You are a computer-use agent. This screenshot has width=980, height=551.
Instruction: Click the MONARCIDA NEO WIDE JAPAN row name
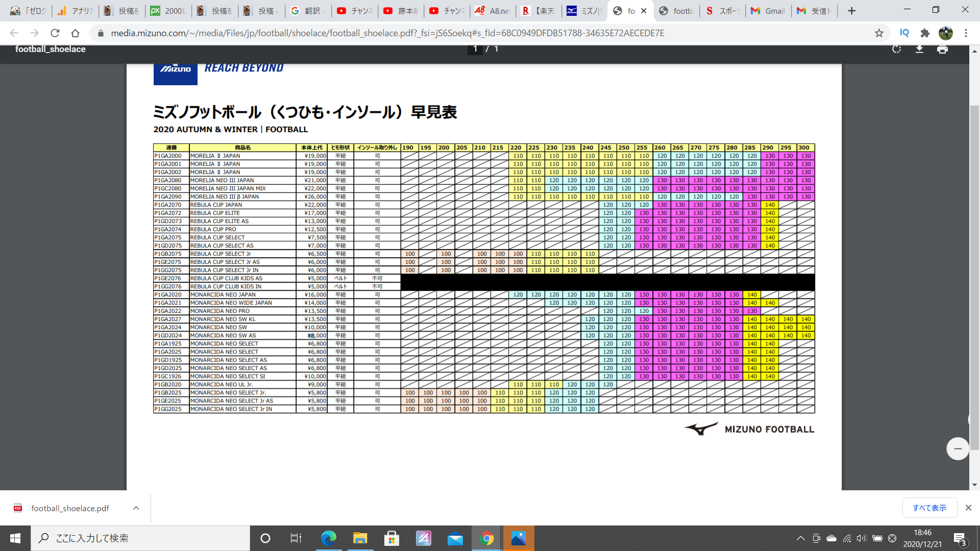pos(231,303)
